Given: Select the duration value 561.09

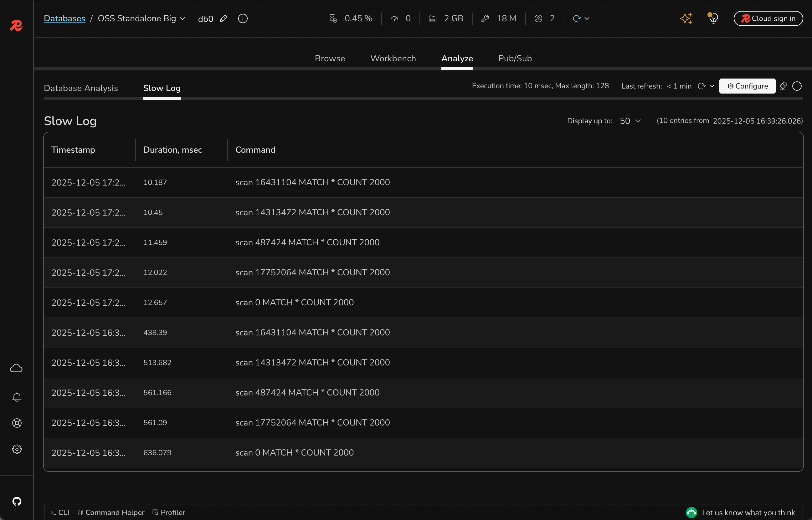Looking at the screenshot, I should pyautogui.click(x=155, y=423).
